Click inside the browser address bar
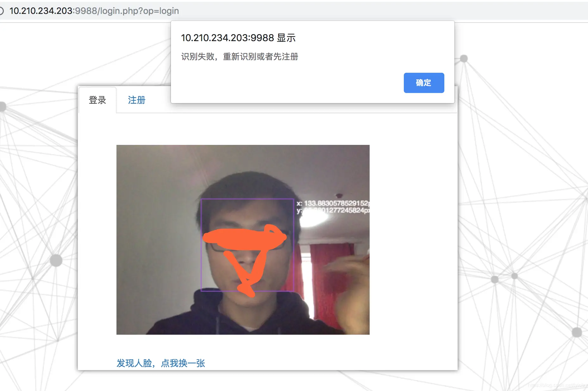588x391 pixels. (222, 10)
